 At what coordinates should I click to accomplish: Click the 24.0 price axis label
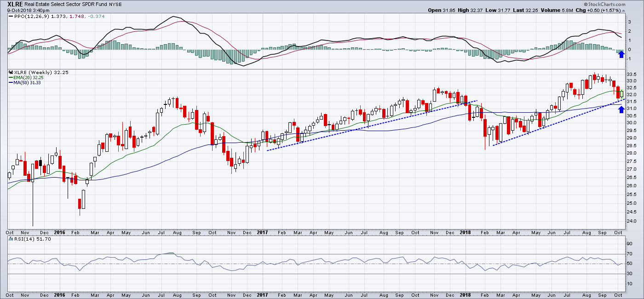631,221
